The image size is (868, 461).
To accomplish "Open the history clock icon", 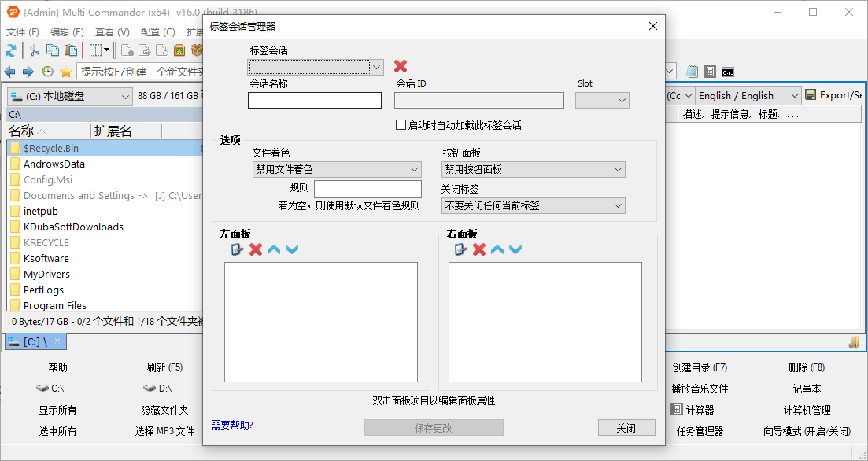I will pyautogui.click(x=47, y=72).
